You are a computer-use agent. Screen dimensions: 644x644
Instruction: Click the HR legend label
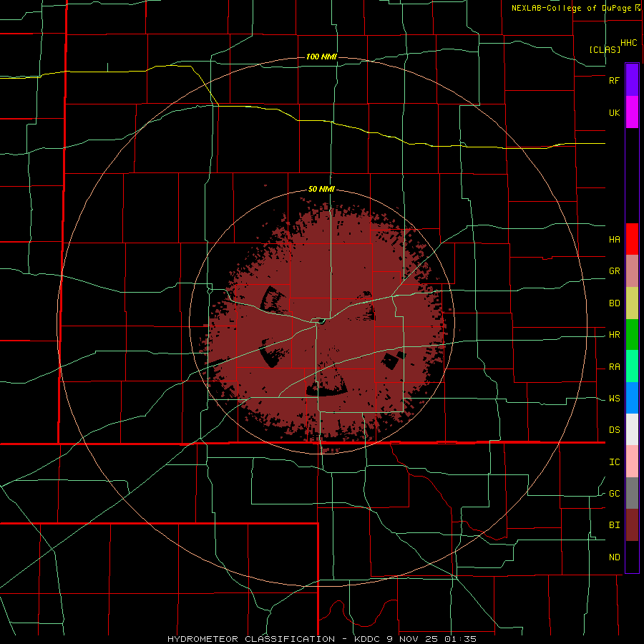click(614, 335)
